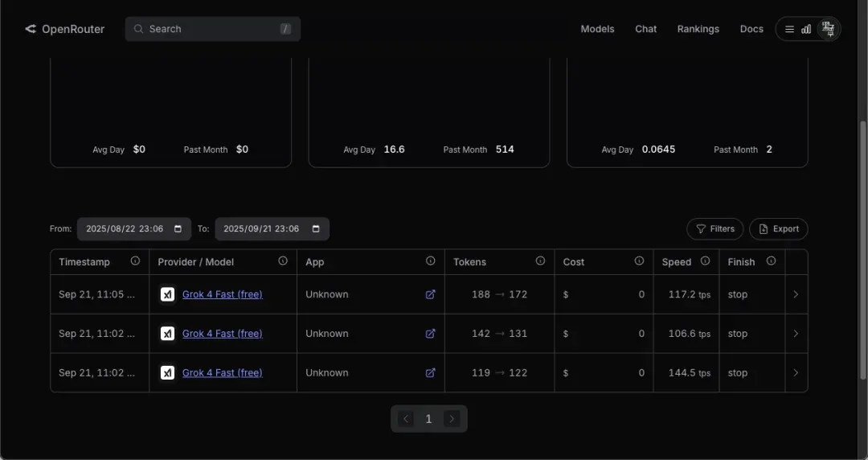Expand the last row details chevron
Screen dimensions: 868x460
796,373
